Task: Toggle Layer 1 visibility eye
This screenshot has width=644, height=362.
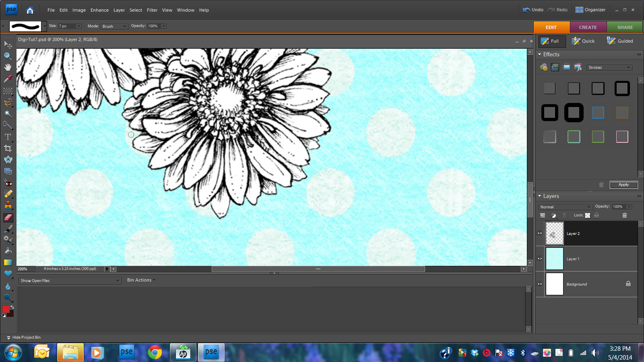Action: 540,259
